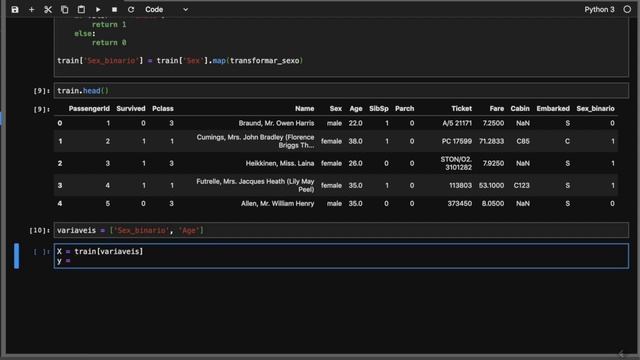640x360 pixels.
Task: Select the variaveis definition cell
Action: (341, 230)
